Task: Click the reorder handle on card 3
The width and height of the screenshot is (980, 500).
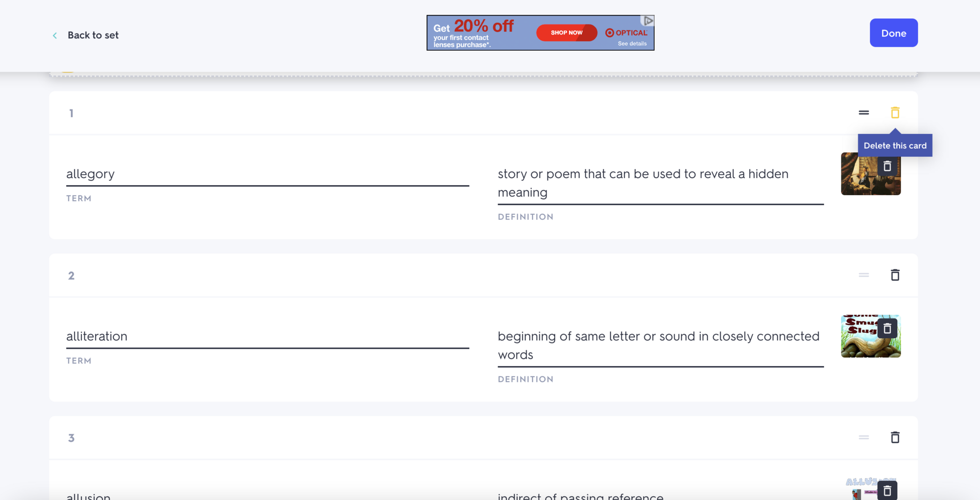Action: click(863, 437)
